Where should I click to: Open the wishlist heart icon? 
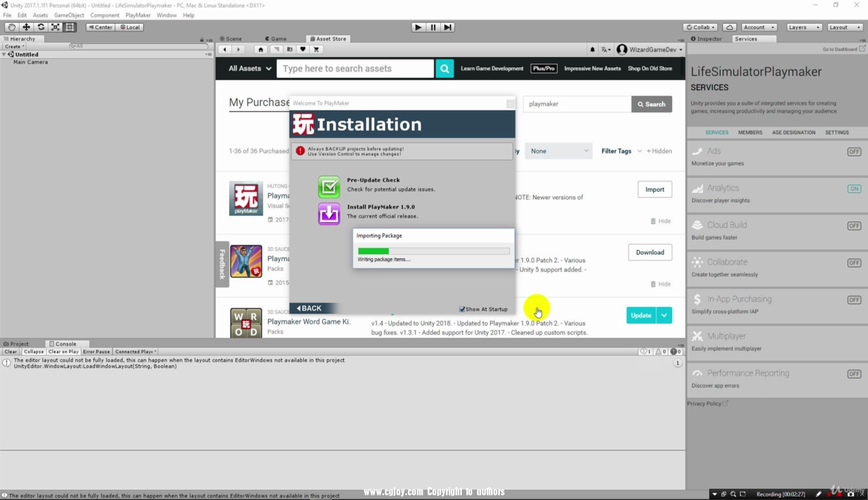click(302, 49)
